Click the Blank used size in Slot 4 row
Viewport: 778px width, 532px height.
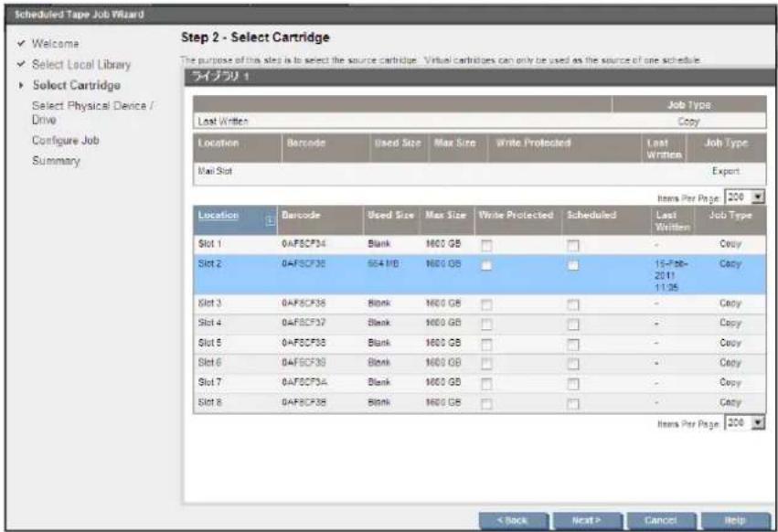[379, 323]
